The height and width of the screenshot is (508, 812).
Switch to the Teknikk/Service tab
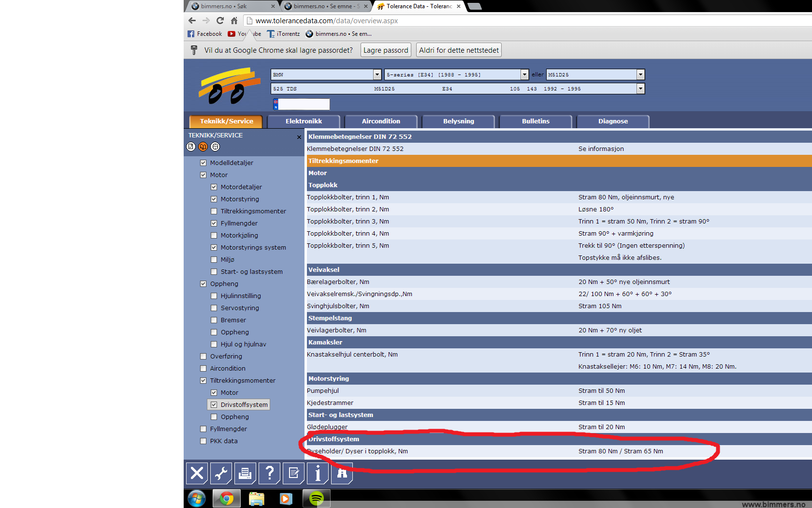[x=227, y=121]
